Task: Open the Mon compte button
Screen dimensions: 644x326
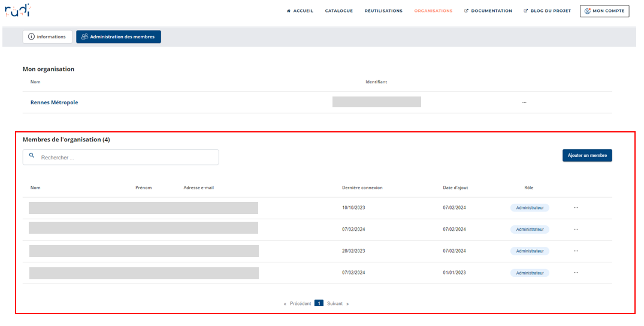Action: pyautogui.click(x=604, y=11)
